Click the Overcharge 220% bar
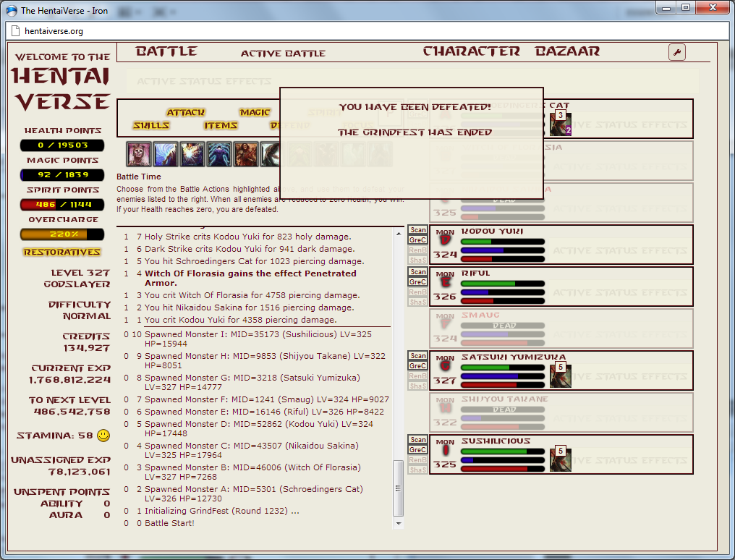 click(62, 234)
